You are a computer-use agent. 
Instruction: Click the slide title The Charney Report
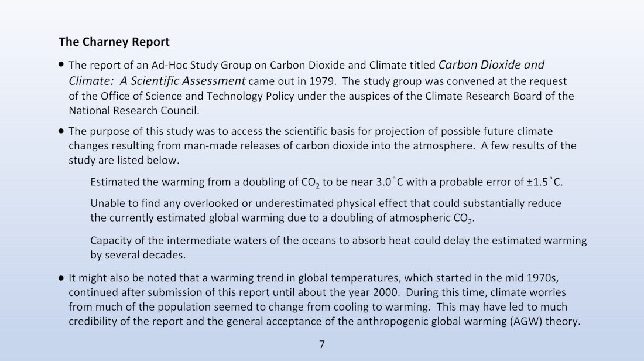(114, 42)
